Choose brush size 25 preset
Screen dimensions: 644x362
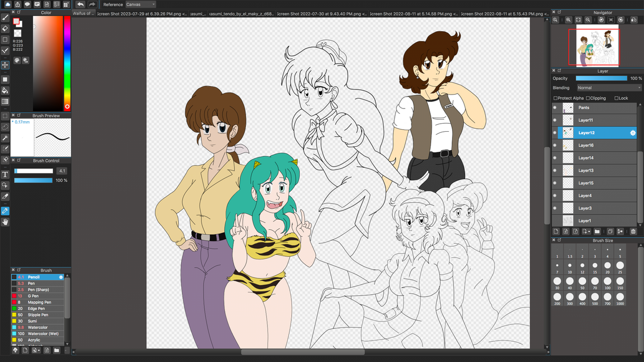pyautogui.click(x=620, y=267)
